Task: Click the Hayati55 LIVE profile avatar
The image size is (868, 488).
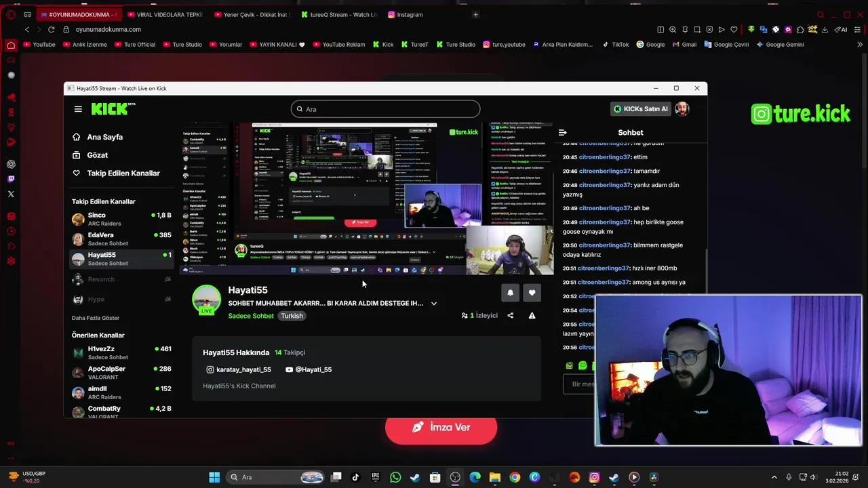Action: [x=206, y=300]
